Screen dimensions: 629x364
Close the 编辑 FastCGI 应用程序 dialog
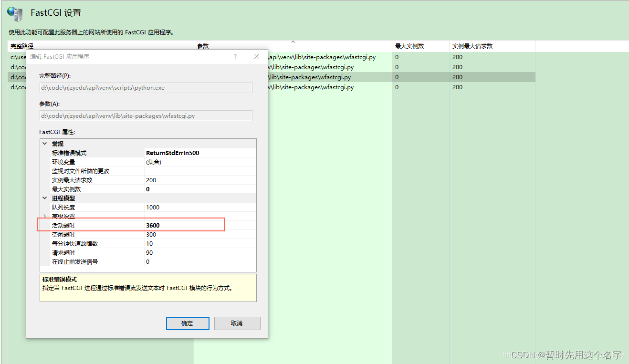(x=257, y=56)
